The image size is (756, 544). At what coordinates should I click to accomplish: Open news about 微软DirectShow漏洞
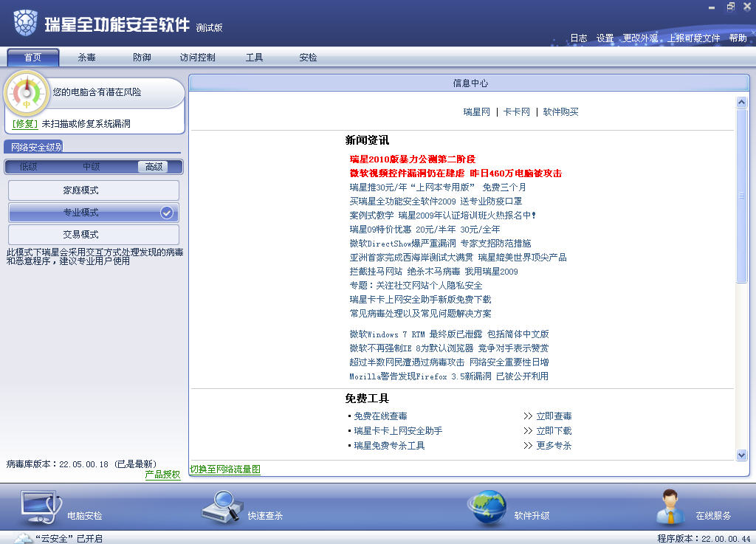click(440, 244)
